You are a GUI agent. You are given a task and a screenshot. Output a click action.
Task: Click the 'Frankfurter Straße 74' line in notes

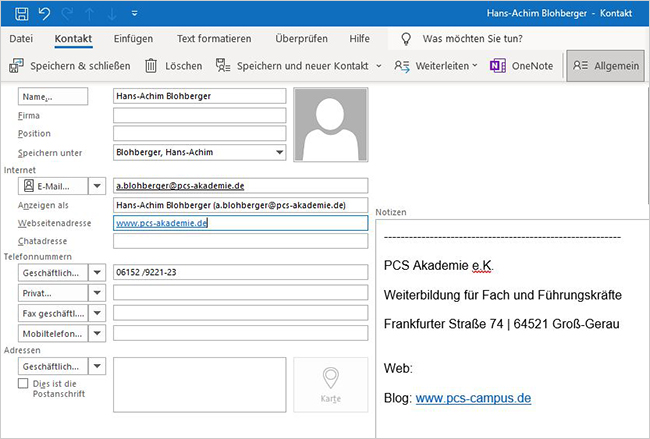tap(501, 323)
